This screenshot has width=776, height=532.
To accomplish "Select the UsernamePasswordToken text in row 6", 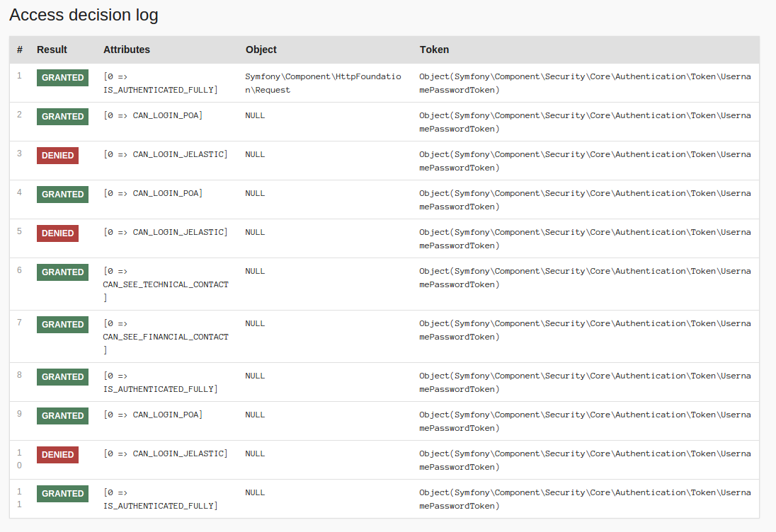I will (585, 278).
